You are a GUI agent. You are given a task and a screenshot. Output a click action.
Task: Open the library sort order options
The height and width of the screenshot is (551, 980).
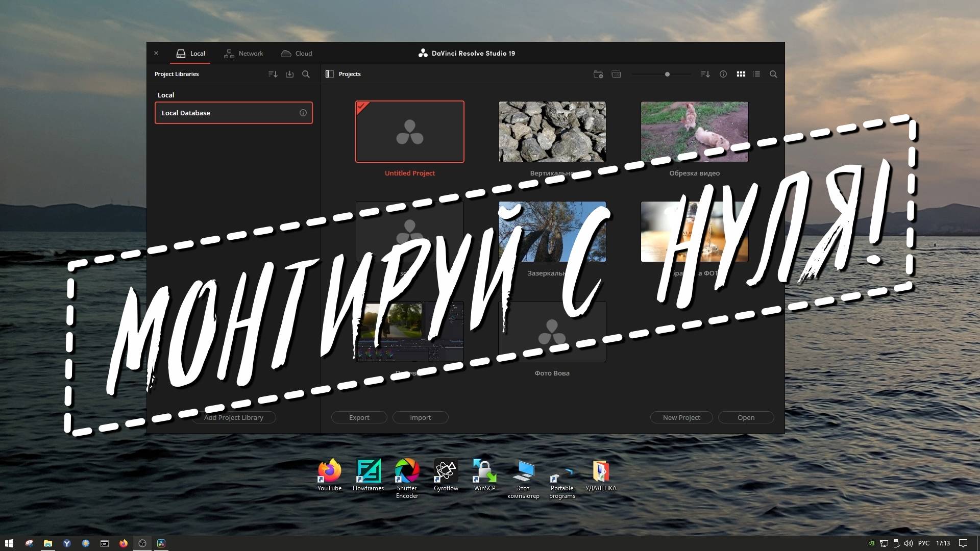273,74
